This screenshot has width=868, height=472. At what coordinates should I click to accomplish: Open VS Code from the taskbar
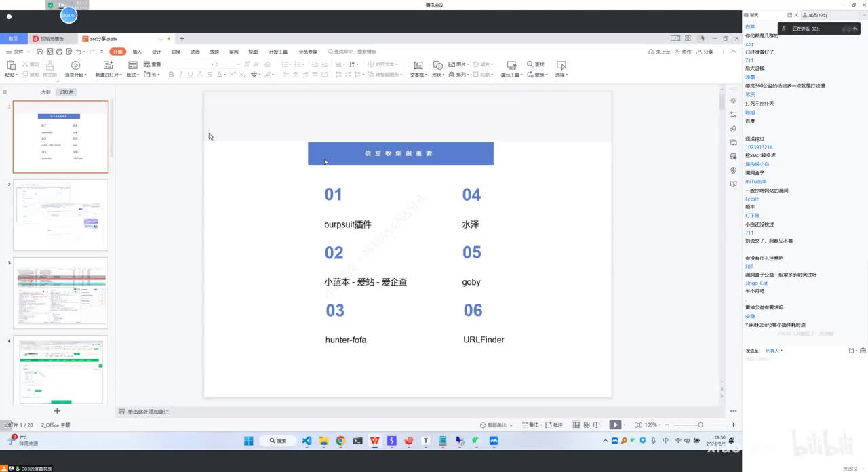pyautogui.click(x=307, y=441)
